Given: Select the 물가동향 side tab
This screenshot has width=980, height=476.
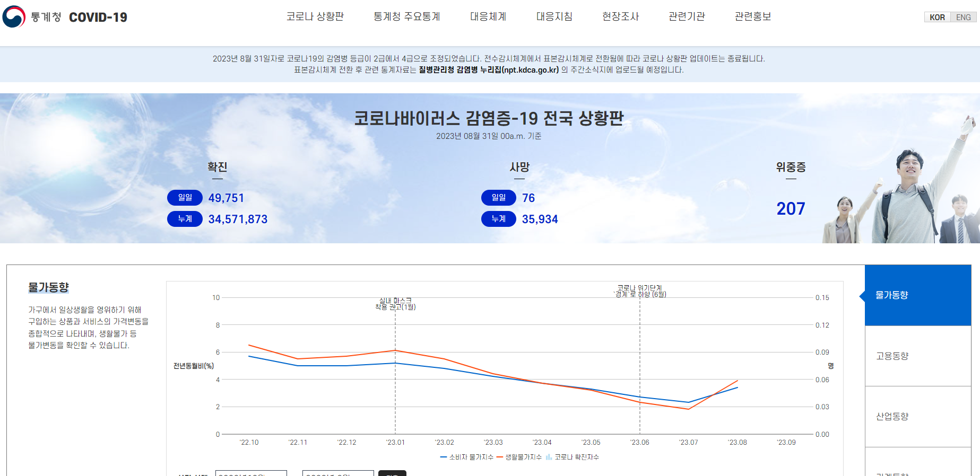Looking at the screenshot, I should click(918, 295).
